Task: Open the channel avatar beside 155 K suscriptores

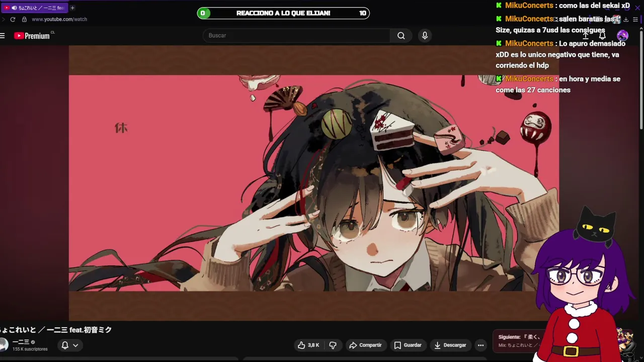Action: (4, 345)
